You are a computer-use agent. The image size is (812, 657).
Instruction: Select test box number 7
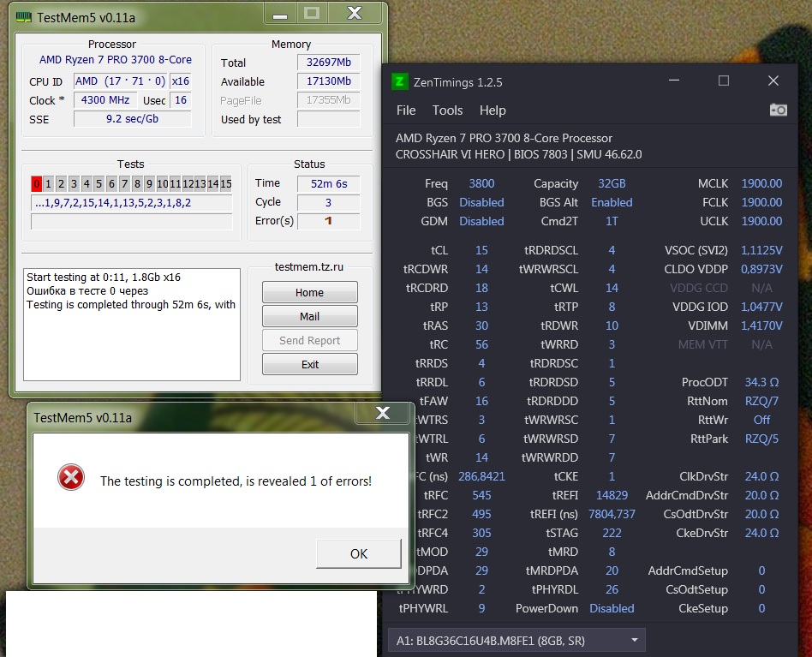(124, 183)
